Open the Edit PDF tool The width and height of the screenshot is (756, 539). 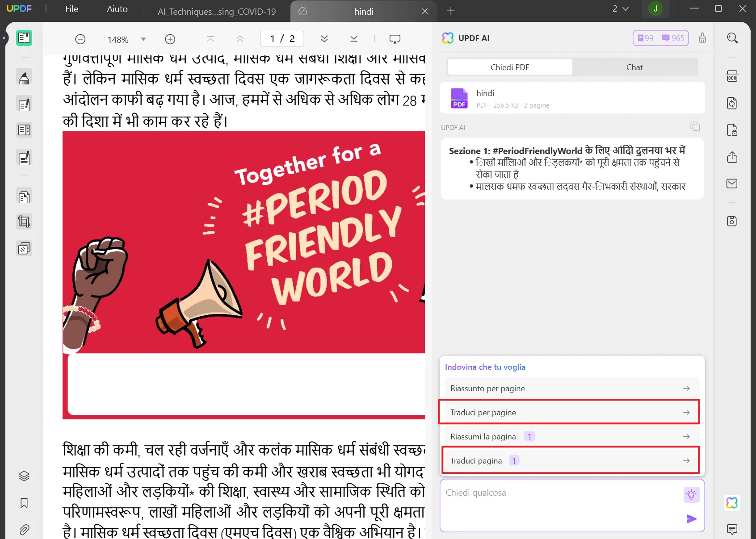[24, 104]
